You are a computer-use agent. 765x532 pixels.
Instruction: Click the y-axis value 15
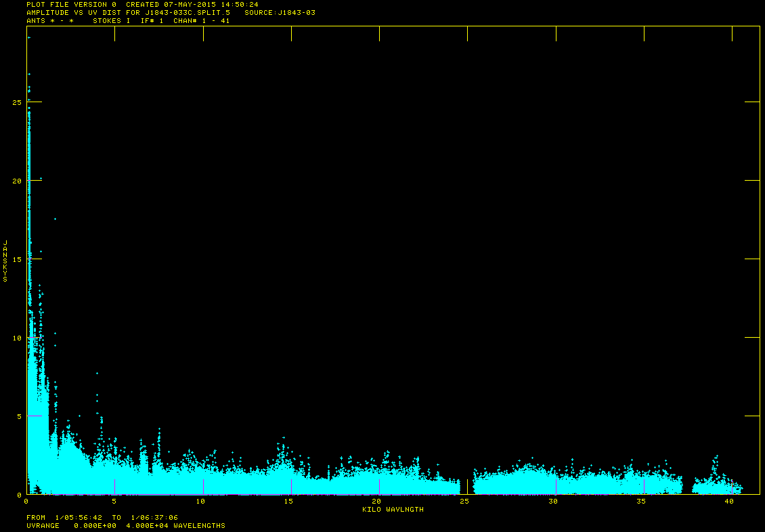coord(17,259)
